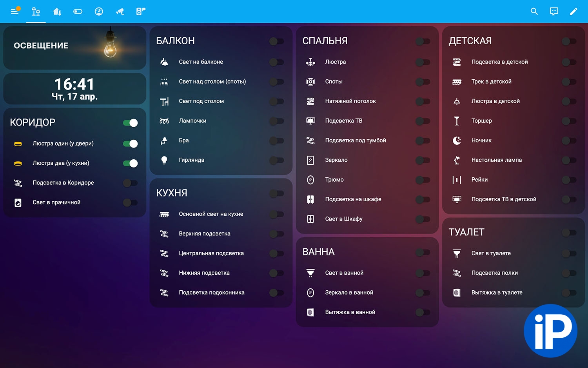Click the Подсветка ТВ television icon in Спальня
Viewport: 588px width, 368px height.
(310, 121)
